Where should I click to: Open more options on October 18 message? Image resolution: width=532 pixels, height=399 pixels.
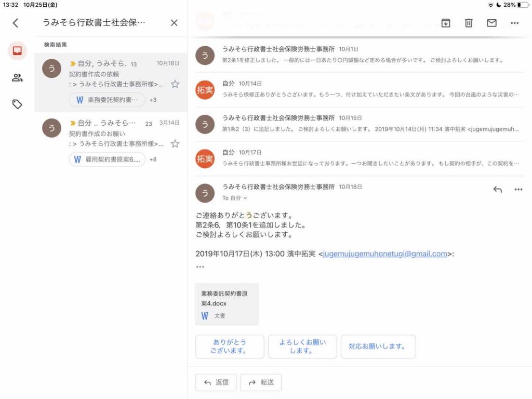coord(518,190)
